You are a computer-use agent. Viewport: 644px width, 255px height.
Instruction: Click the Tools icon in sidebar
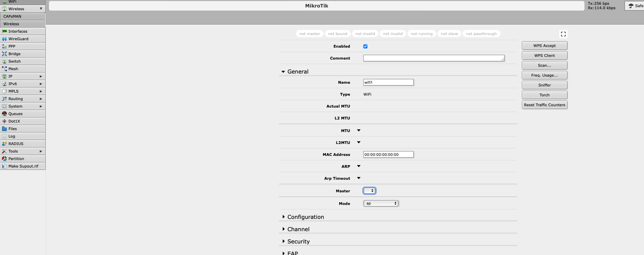tap(4, 151)
